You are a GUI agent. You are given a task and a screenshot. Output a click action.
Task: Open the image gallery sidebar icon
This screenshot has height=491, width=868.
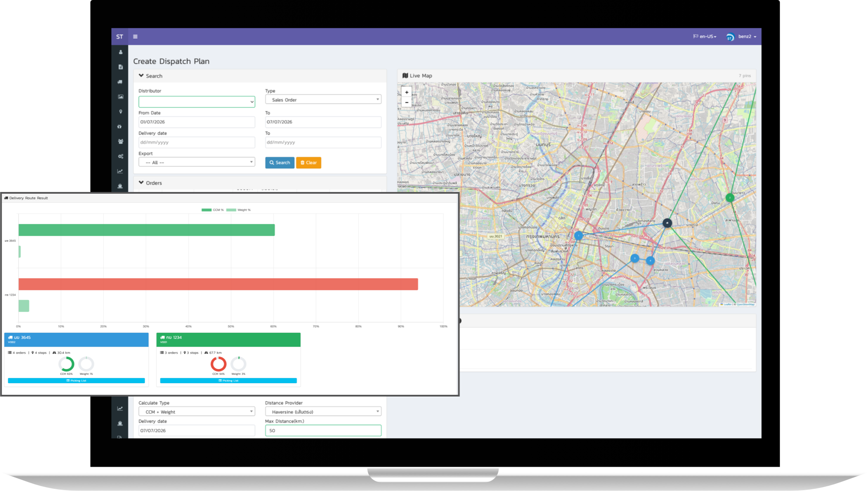tap(121, 97)
